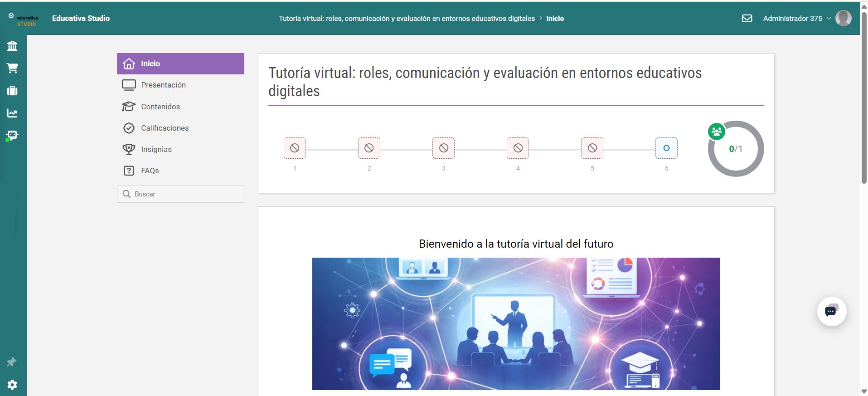This screenshot has height=396, width=868.
Task: Open the mail envelope icon in header
Action: tap(747, 18)
